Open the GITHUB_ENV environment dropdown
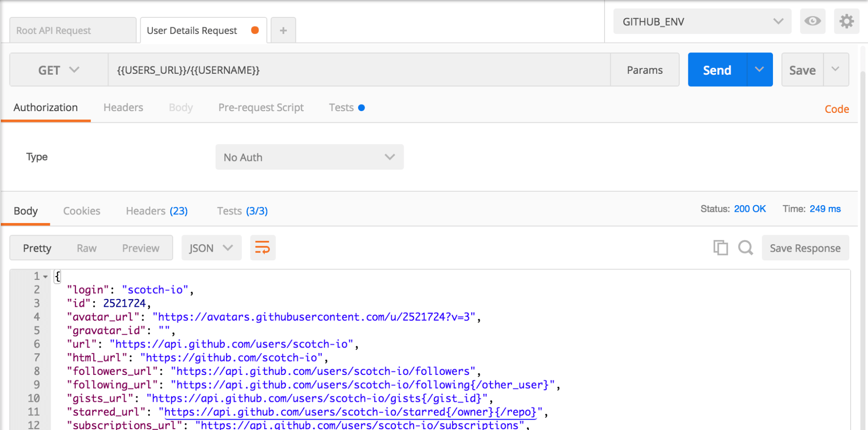Image resolution: width=868 pixels, height=430 pixels. (702, 21)
